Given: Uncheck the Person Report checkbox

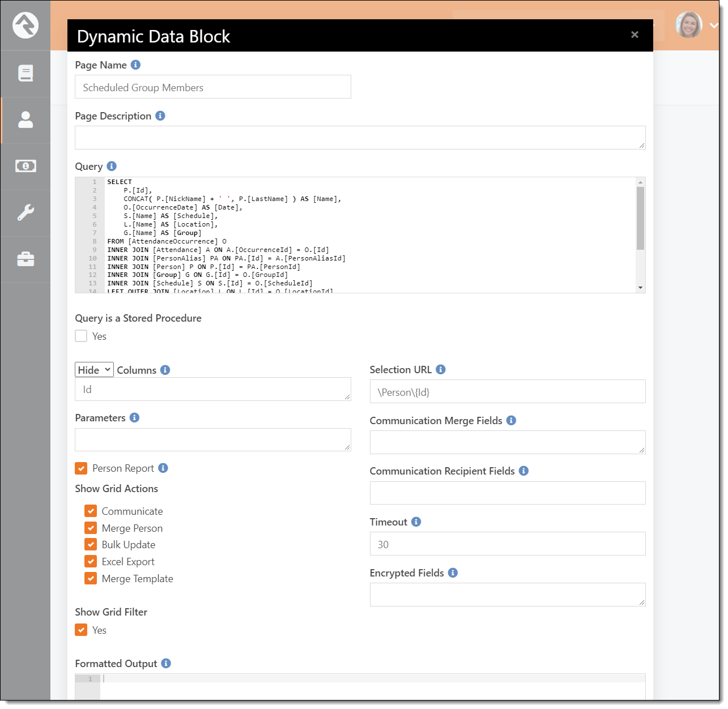Looking at the screenshot, I should coord(81,468).
